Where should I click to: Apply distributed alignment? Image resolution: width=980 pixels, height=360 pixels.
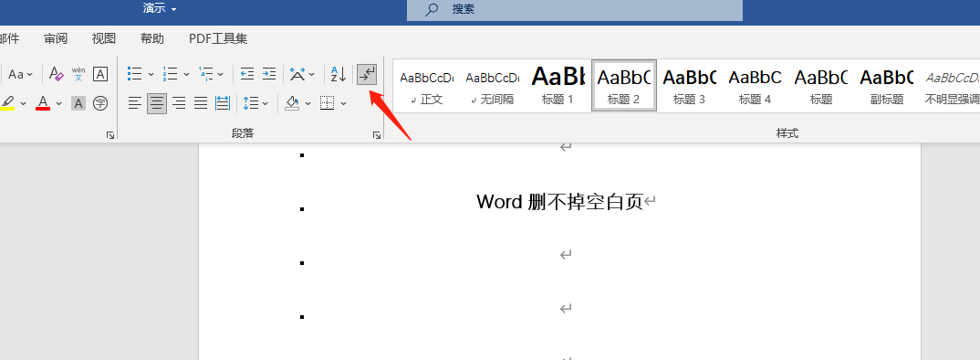pos(223,103)
